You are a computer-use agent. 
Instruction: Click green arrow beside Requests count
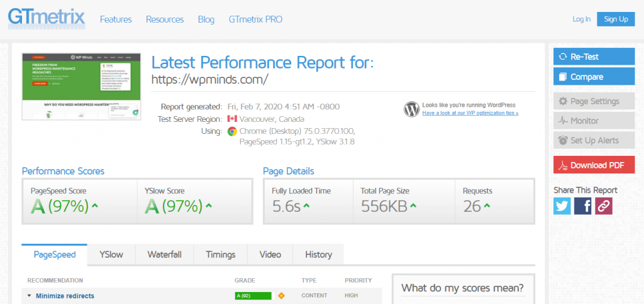click(x=487, y=206)
